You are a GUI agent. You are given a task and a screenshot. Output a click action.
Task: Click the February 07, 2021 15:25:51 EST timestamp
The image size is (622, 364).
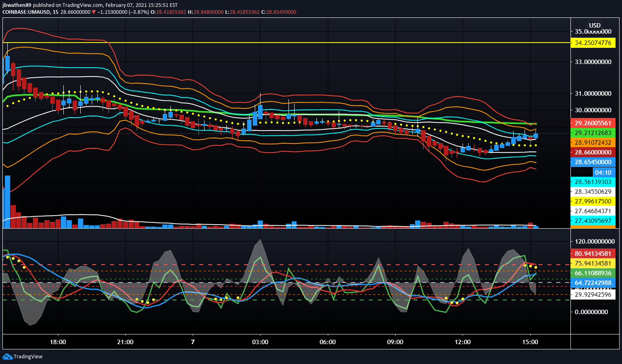(142, 5)
